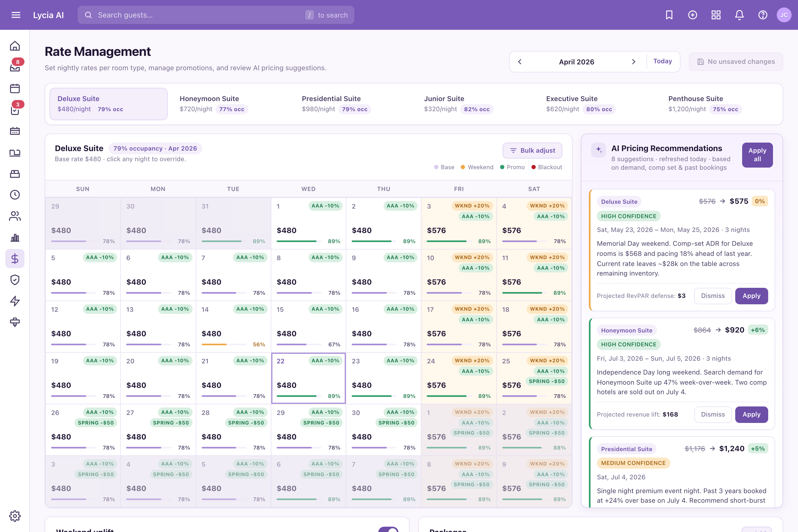Go to Home in the sidebar
Viewport: 798px width, 532px height.
tap(15, 46)
